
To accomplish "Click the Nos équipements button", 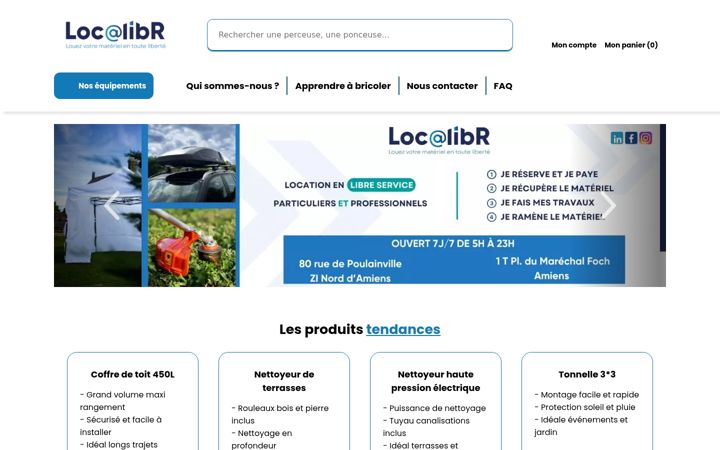I will [104, 86].
